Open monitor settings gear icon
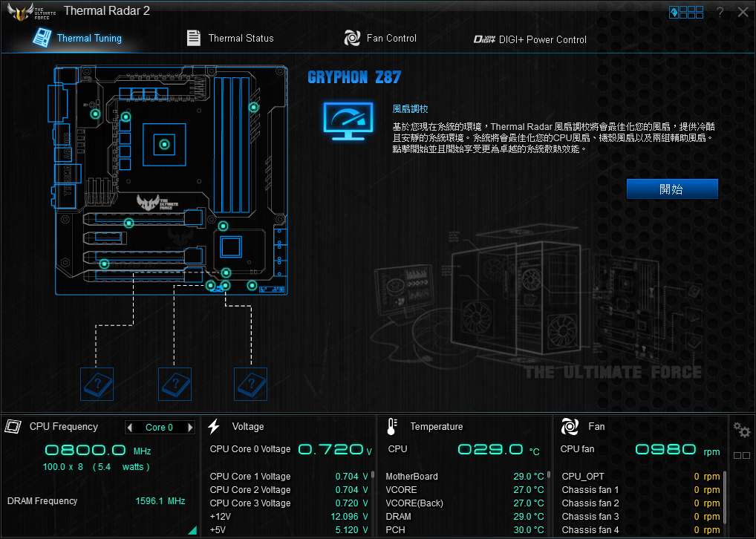The height and width of the screenshot is (539, 756). 740,431
